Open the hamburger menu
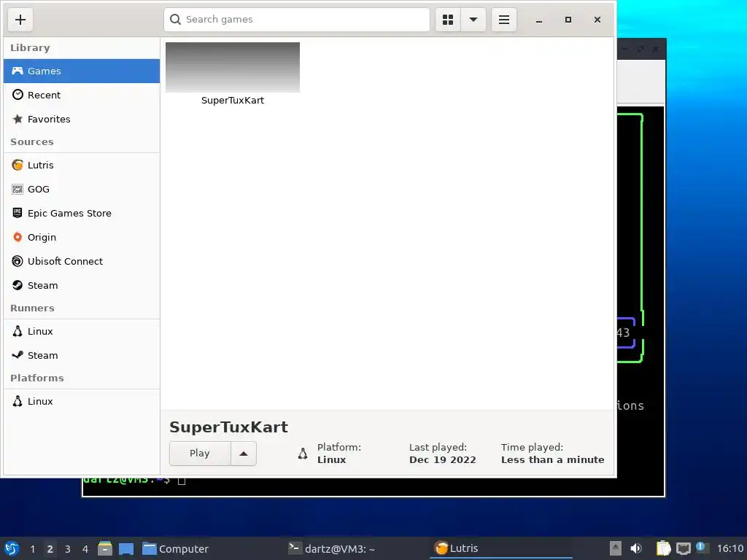 tap(504, 20)
